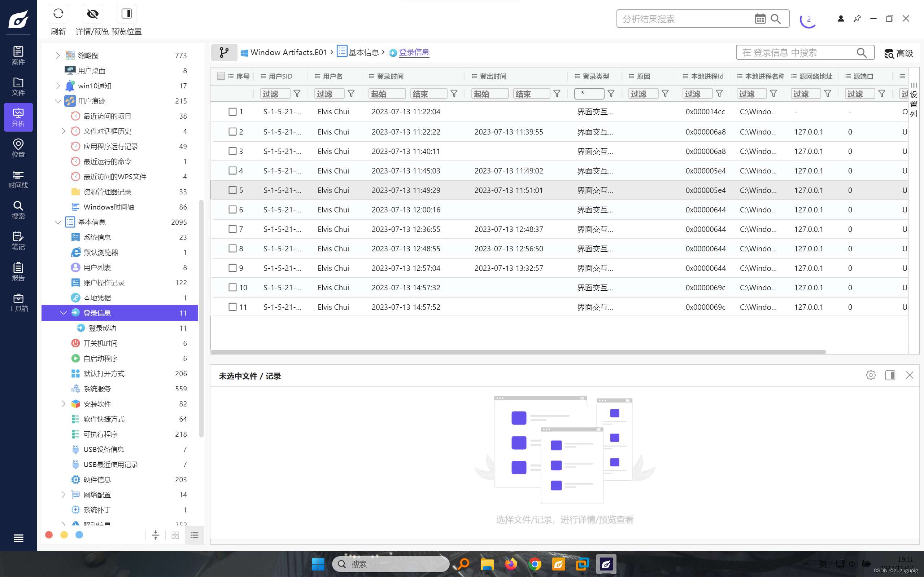Click the filter funnel for 用户名 column

[x=351, y=93]
